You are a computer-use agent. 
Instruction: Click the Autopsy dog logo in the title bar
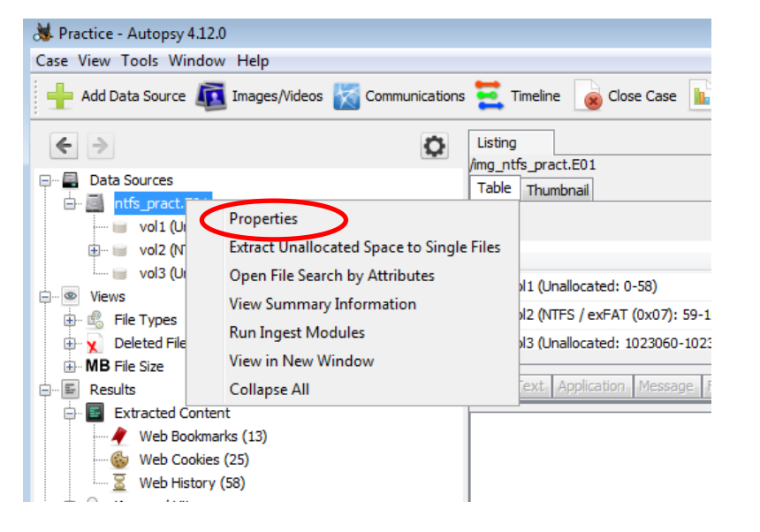[x=43, y=33]
